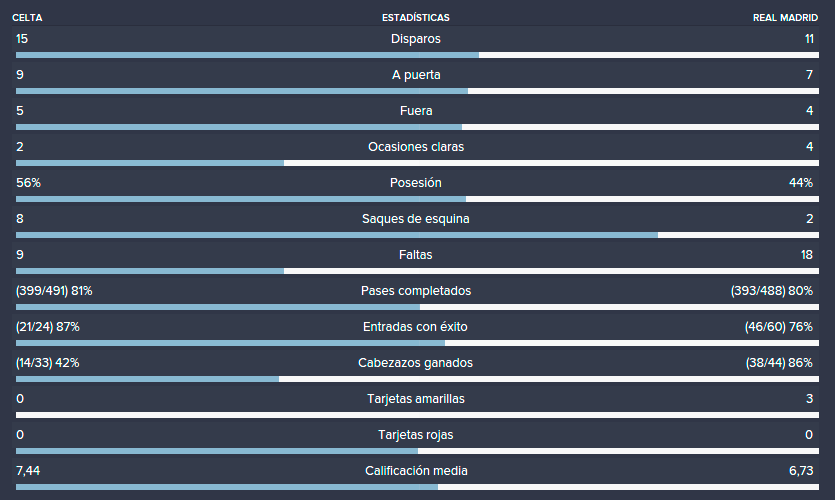Click Celta's (399/491) 81% passes value
Viewport: 835px width, 500px height.
[54, 291]
